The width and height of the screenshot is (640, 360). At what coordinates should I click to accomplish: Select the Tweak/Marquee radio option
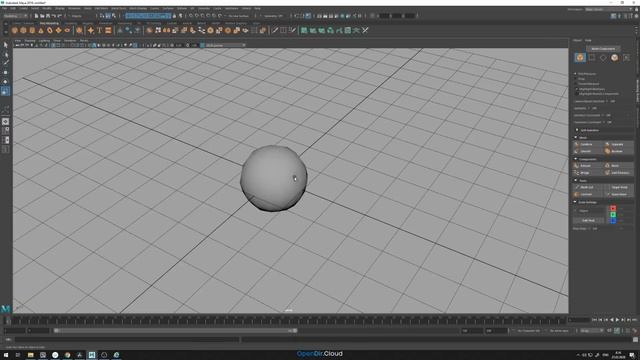(588, 84)
